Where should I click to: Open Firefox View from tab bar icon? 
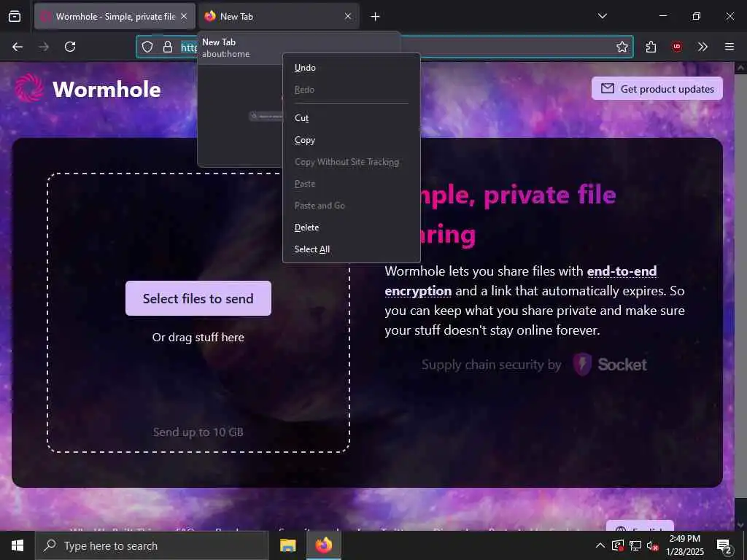point(15,16)
